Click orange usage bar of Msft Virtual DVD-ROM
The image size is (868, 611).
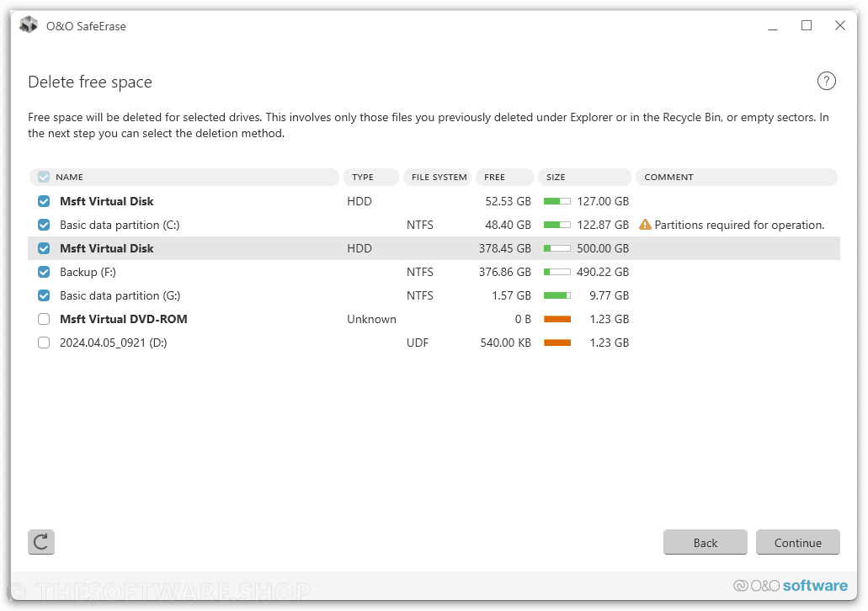pos(556,319)
